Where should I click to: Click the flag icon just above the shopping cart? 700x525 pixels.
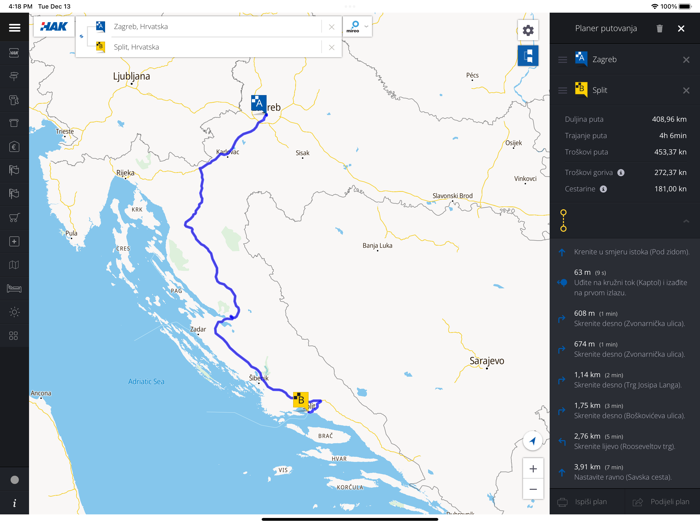[14, 194]
